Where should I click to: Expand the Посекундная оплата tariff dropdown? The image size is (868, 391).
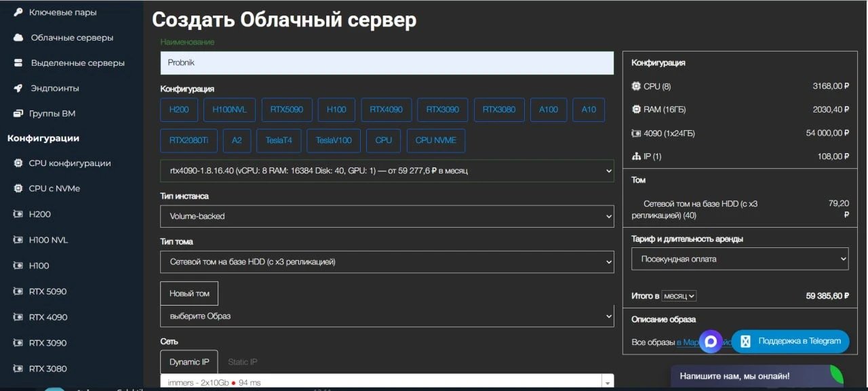[740, 259]
